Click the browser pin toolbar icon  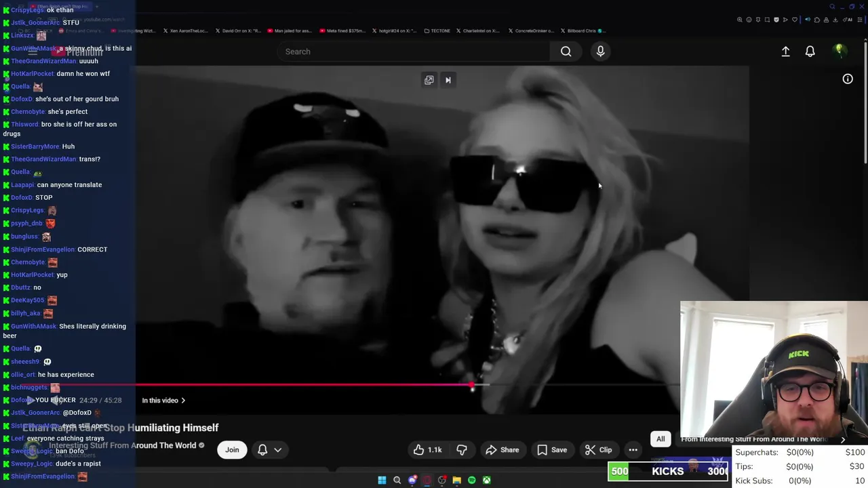pos(758,20)
